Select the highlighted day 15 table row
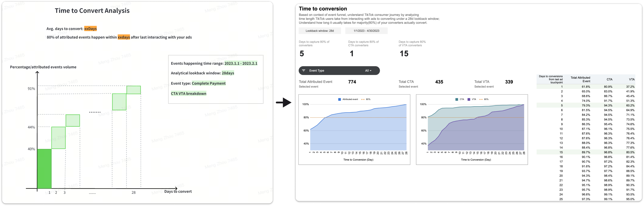 (586, 152)
